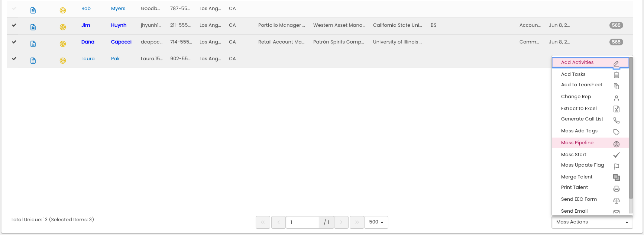Choose Add to Tearsheet menu option

tap(582, 85)
